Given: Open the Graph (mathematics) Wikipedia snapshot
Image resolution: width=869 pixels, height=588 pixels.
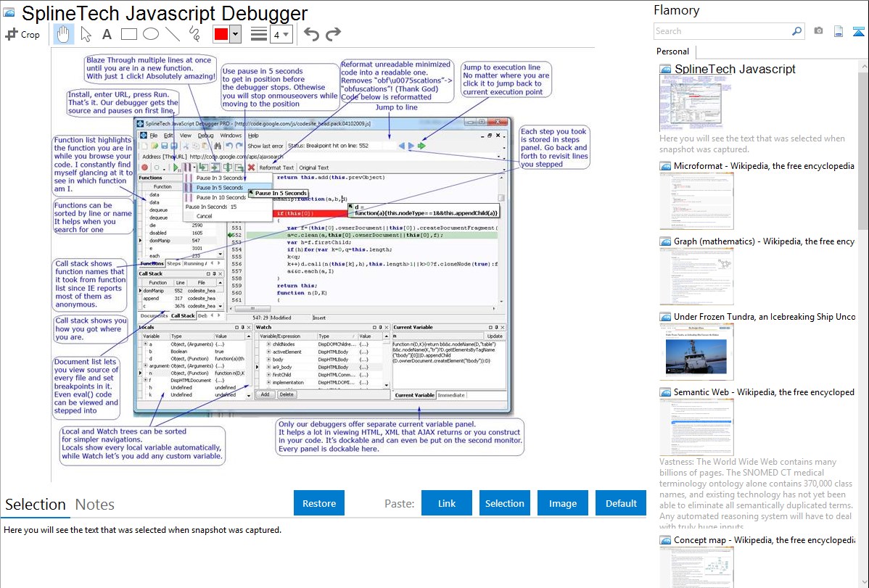Looking at the screenshot, I should click(x=764, y=241).
